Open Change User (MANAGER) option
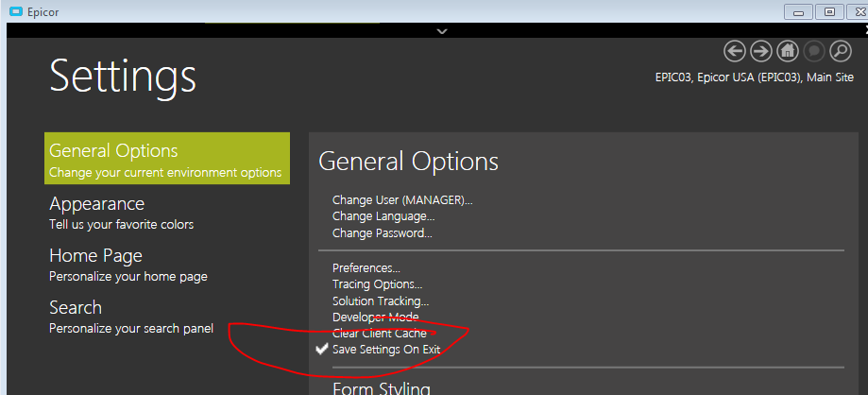 402,200
